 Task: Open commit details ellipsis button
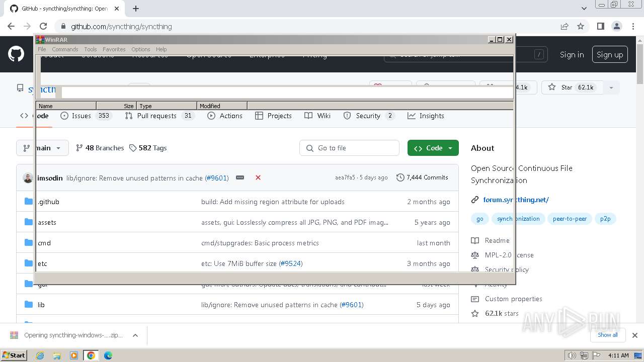[240, 177]
